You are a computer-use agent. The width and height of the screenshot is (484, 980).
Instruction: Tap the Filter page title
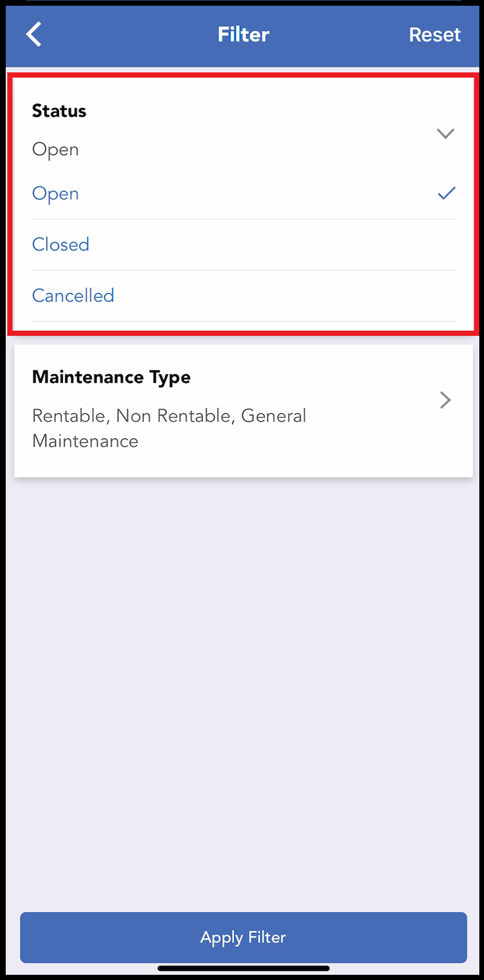pyautogui.click(x=243, y=35)
